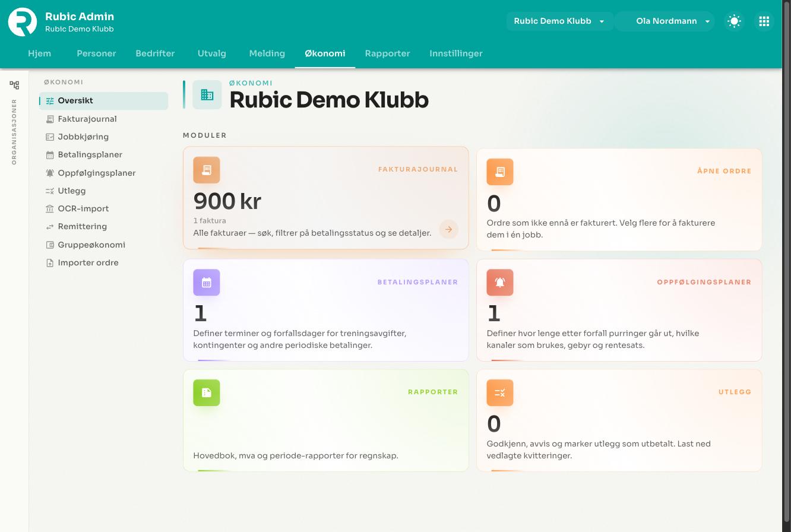Image resolution: width=791 pixels, height=532 pixels.
Task: Click the arrow button on Fakturajournal card
Action: click(x=449, y=229)
